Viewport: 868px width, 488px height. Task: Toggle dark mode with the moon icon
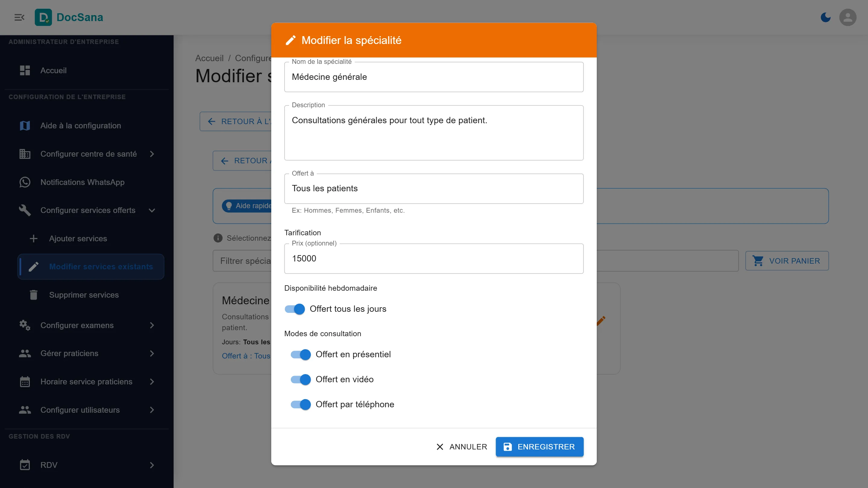click(825, 17)
